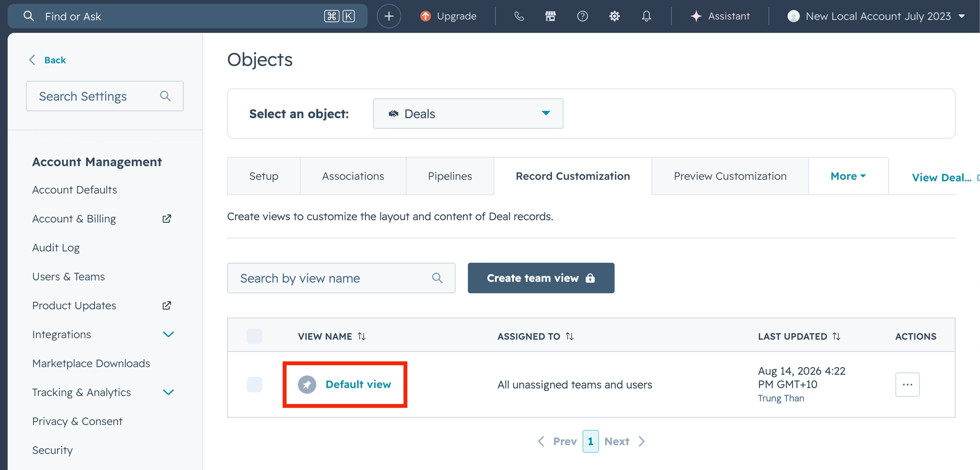Toggle the select-all checkbox in table header

tap(255, 336)
